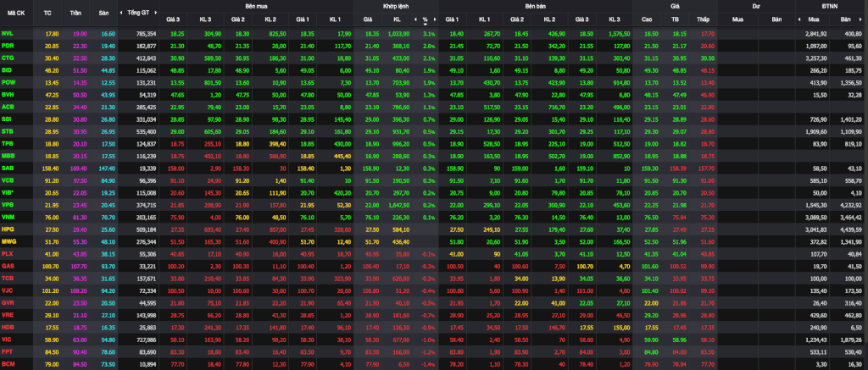Open the MBB stock symbol
The height and width of the screenshot is (370, 868).
[x=8, y=155]
